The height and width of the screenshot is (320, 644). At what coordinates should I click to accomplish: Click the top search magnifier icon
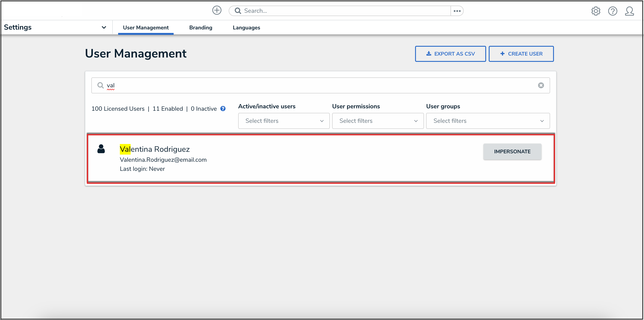238,11
